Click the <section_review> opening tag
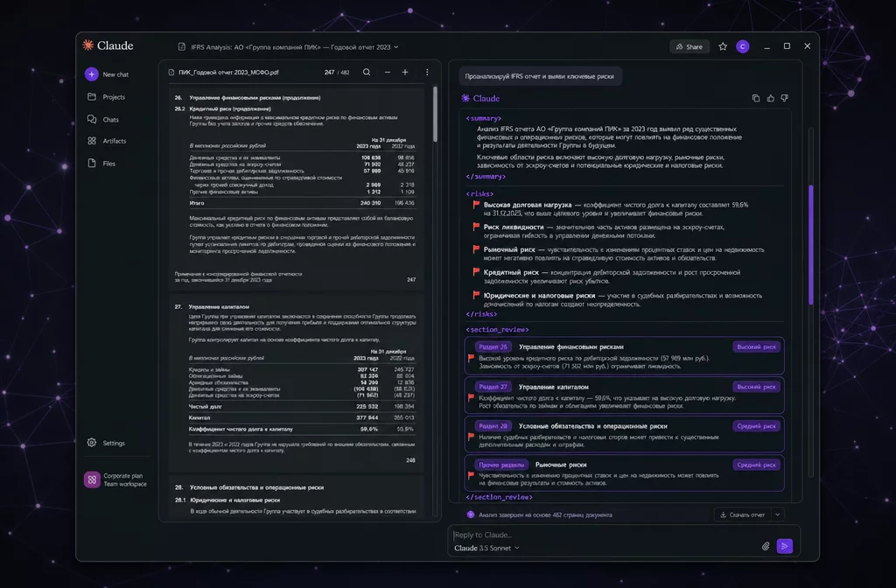This screenshot has height=588, width=896. [497, 330]
